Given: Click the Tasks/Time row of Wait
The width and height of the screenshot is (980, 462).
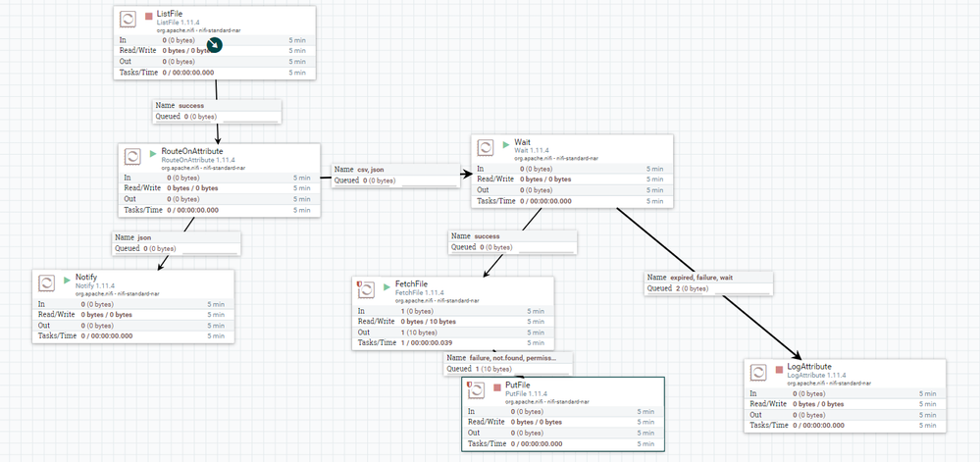Looking at the screenshot, I should (573, 201).
